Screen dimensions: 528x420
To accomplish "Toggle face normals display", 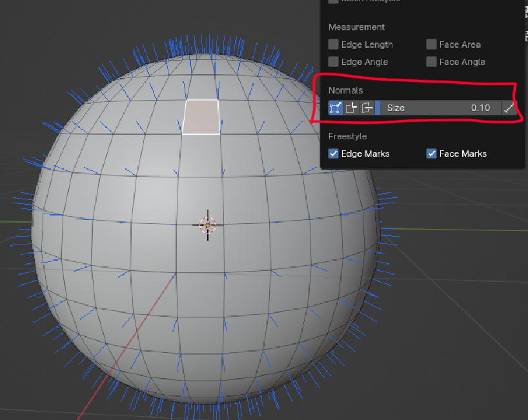I will pos(367,108).
